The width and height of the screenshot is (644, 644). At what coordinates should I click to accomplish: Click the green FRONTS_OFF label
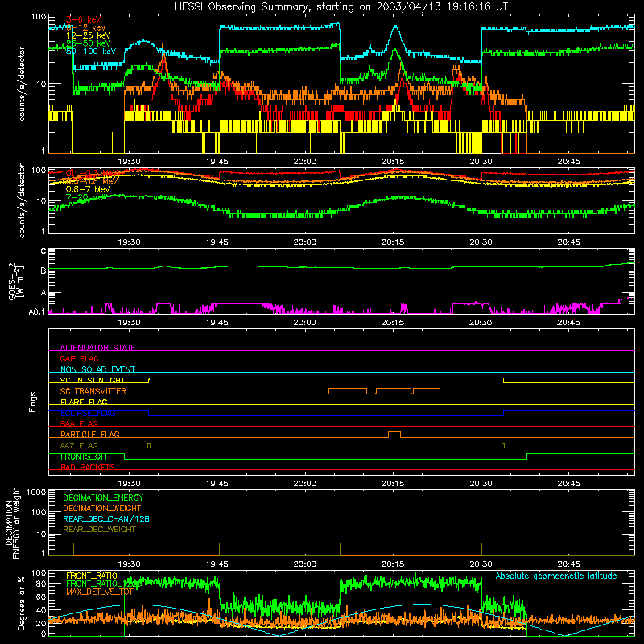(x=85, y=456)
